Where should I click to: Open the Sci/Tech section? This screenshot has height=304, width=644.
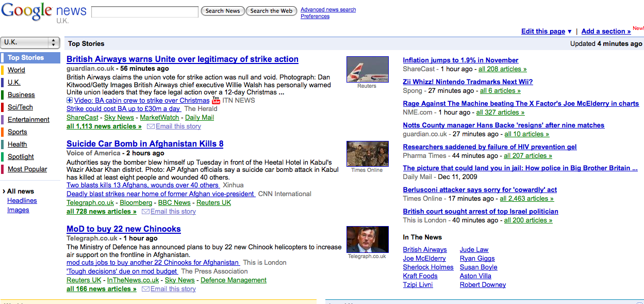20,107
